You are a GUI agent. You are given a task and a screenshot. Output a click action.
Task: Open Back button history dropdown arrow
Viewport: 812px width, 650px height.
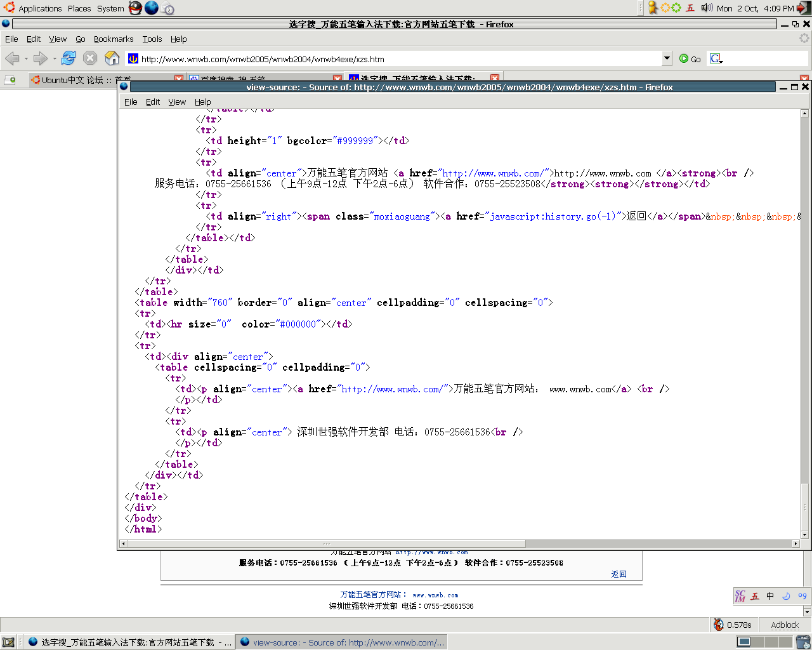tap(26, 58)
